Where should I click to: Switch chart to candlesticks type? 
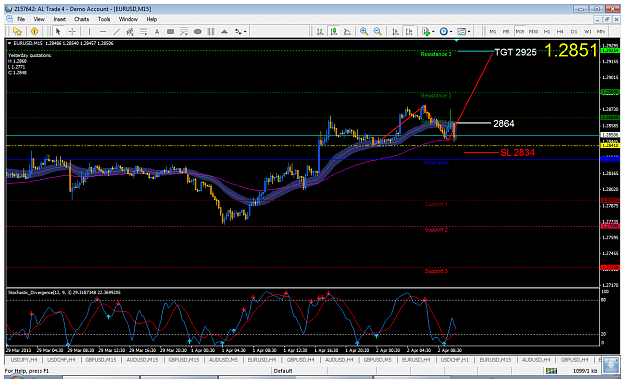[x=334, y=31]
